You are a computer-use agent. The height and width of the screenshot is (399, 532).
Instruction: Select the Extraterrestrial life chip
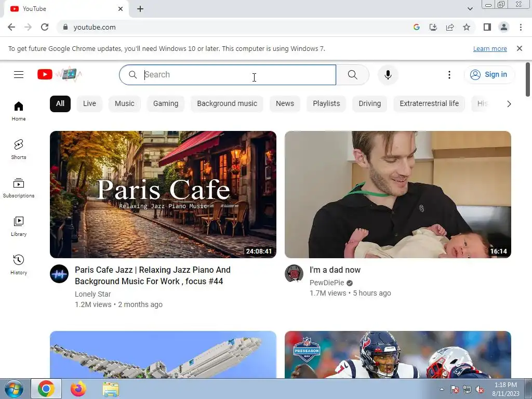(429, 103)
